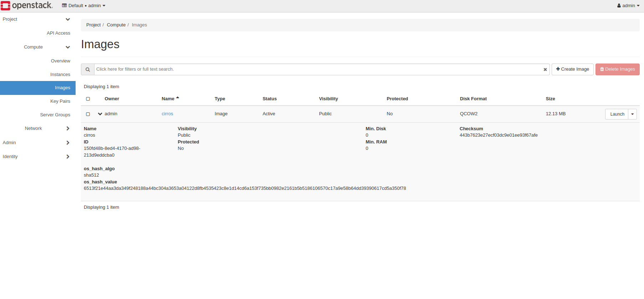Image resolution: width=644 pixels, height=299 pixels.
Task: Collapse the cirros row details chevron
Action: click(x=100, y=114)
